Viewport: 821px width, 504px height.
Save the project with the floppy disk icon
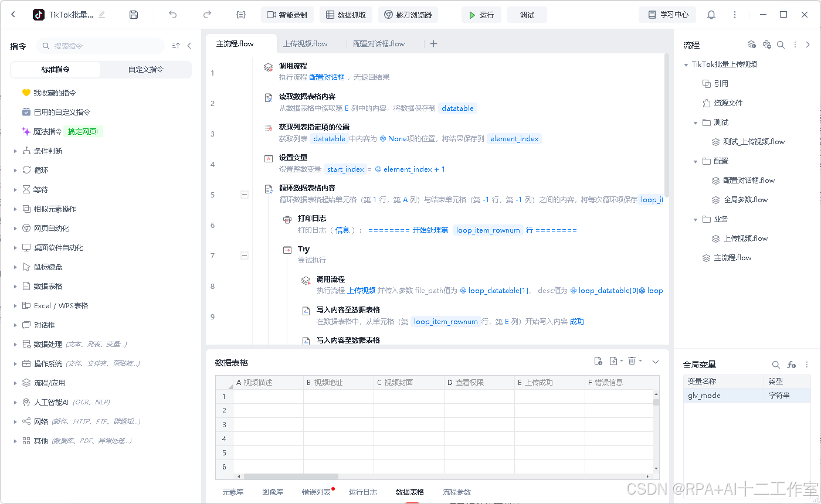pyautogui.click(x=134, y=15)
